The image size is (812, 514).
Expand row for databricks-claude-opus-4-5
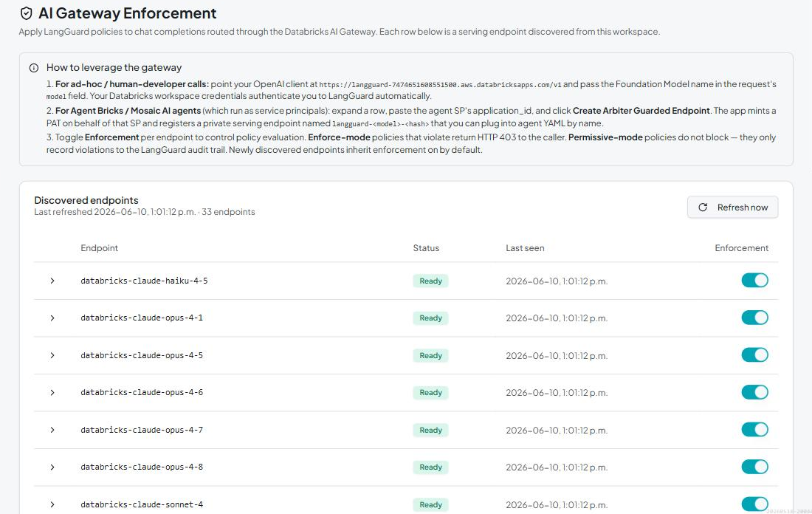tap(52, 355)
